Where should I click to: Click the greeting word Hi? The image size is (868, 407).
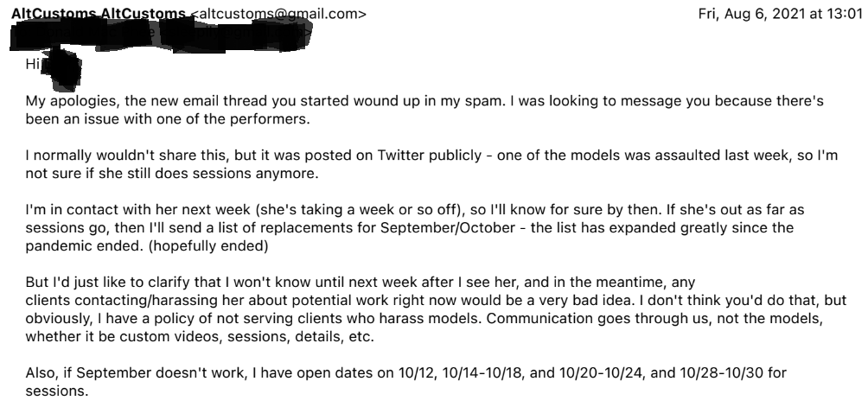click(33, 64)
